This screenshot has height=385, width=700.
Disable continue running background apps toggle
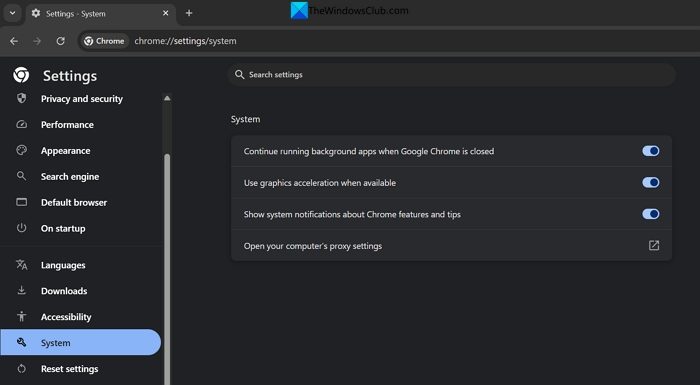point(650,151)
